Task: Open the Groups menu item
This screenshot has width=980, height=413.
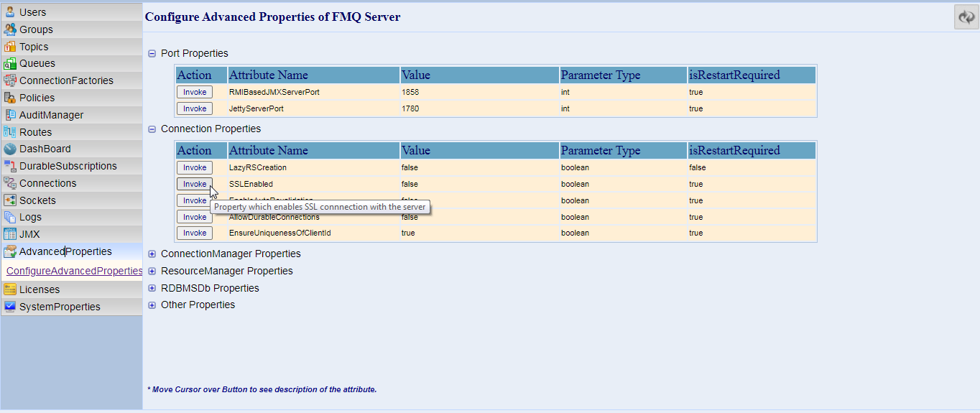Action: coord(72,29)
